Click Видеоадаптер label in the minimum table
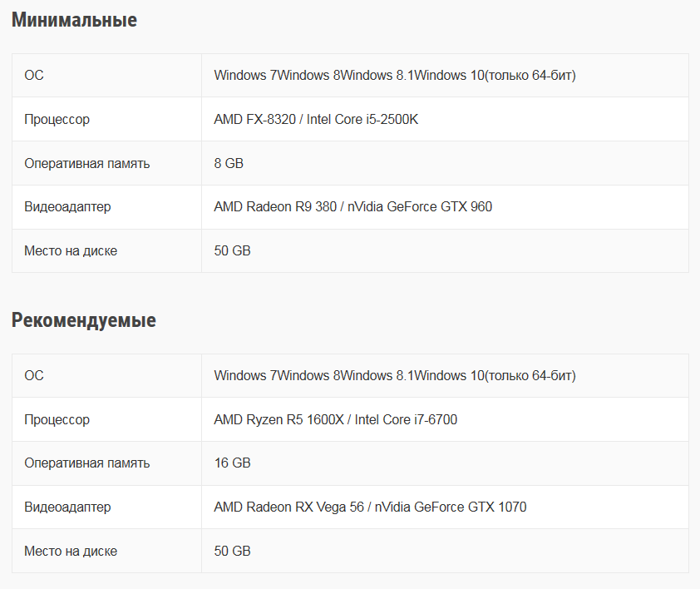The width and height of the screenshot is (700, 589). [x=67, y=207]
